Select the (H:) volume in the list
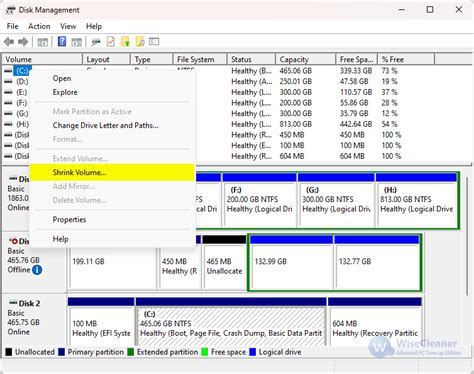This screenshot has height=374, width=474. (22, 124)
